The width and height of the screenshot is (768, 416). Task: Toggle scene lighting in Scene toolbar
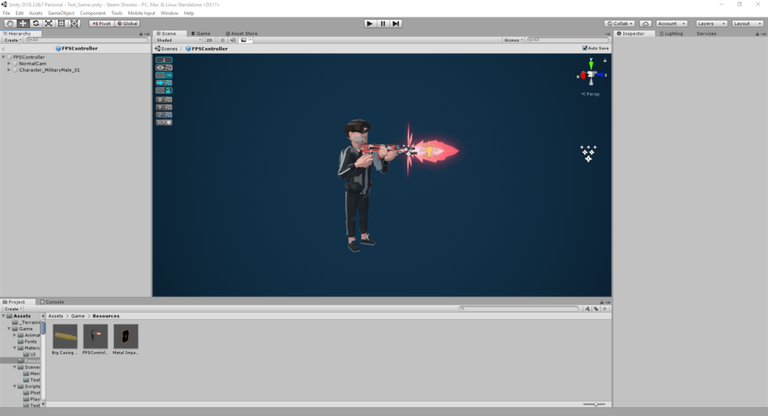click(222, 40)
